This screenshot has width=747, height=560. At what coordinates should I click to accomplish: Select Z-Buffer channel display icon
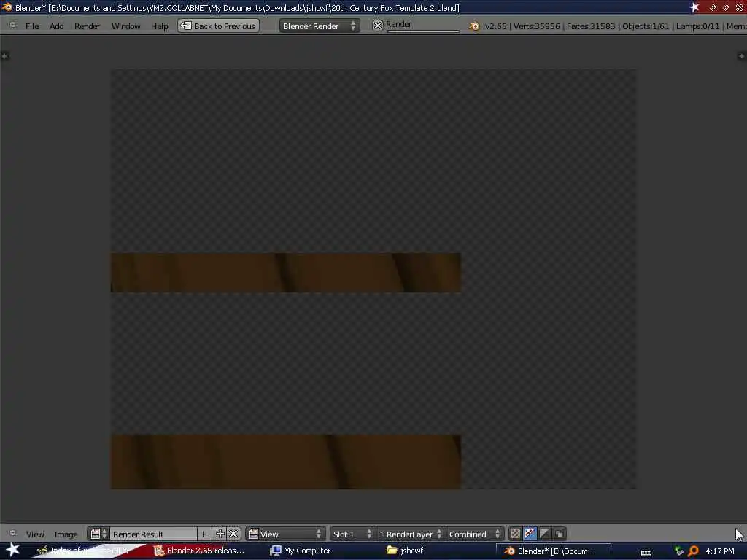[x=560, y=534]
